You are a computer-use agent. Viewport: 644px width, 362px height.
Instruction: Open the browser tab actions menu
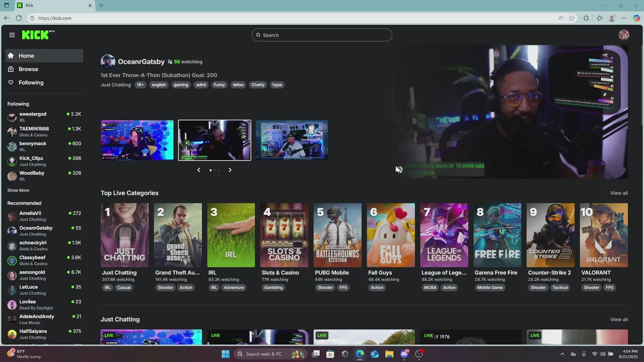point(7,6)
